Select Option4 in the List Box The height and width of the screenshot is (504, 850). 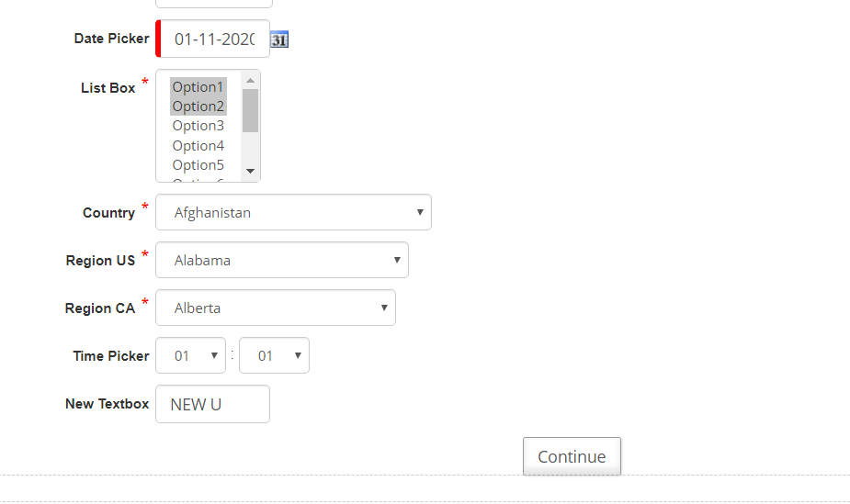[x=198, y=146]
